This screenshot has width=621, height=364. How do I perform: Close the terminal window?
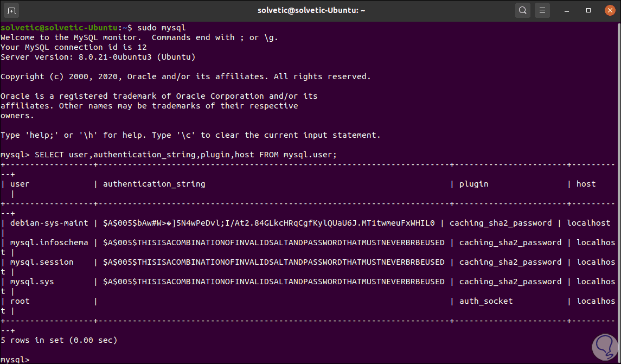tap(609, 10)
